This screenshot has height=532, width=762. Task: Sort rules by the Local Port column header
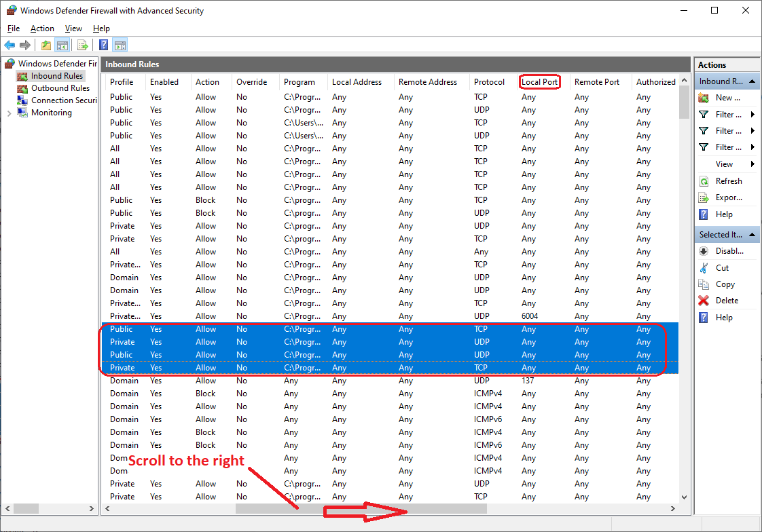pos(539,81)
